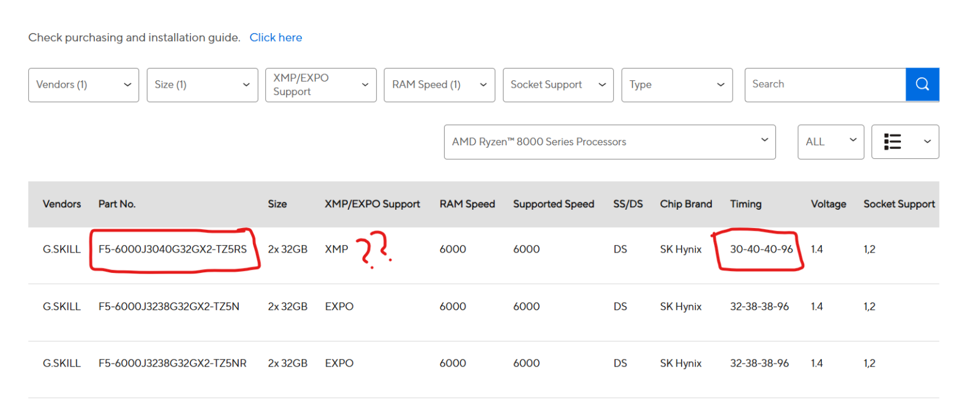Click the EXPO value in the TZ5N row

[x=339, y=307]
